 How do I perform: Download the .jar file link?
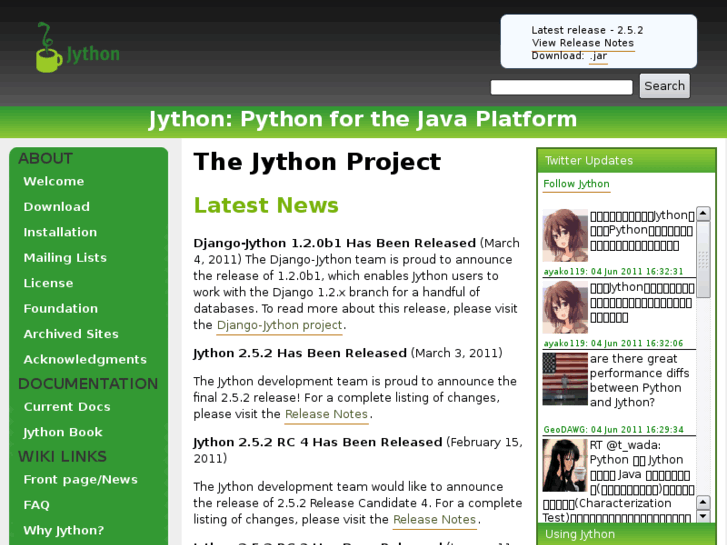pyautogui.click(x=598, y=56)
